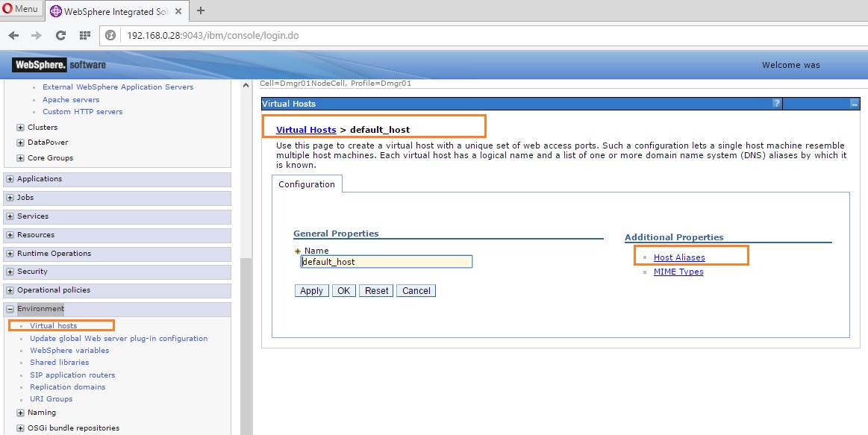Collapse the Environment section

pyautogui.click(x=9, y=308)
